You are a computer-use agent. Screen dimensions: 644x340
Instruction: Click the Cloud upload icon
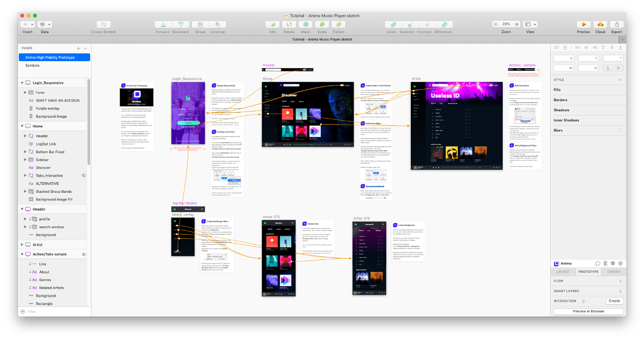[x=600, y=24]
